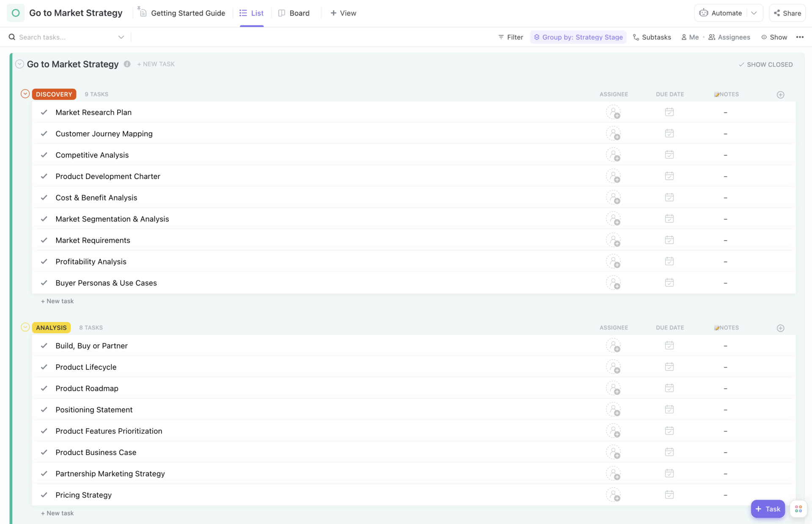Open the app grid icon near the Task button
The image size is (812, 524).
pyautogui.click(x=798, y=509)
